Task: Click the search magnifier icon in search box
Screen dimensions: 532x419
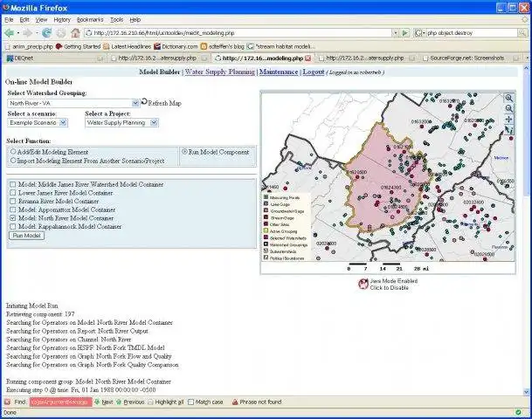Action: [522, 33]
